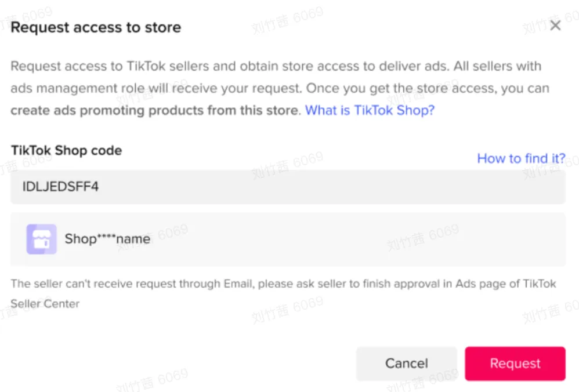Click the 'ads management role' description line

(x=280, y=88)
